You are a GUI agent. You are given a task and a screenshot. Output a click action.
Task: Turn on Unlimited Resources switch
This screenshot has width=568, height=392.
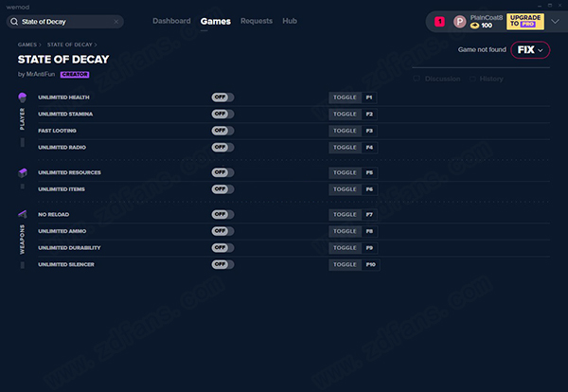pos(222,172)
